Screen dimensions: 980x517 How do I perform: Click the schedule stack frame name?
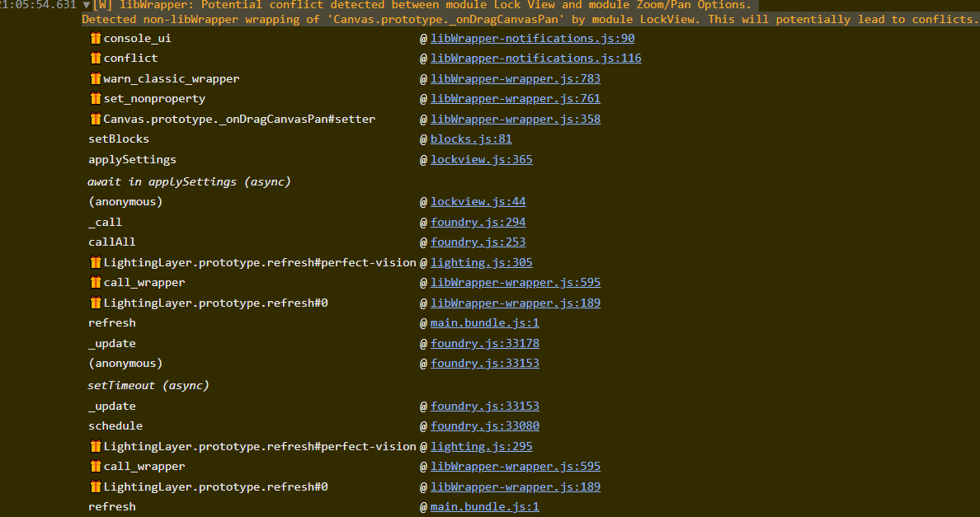click(x=115, y=425)
